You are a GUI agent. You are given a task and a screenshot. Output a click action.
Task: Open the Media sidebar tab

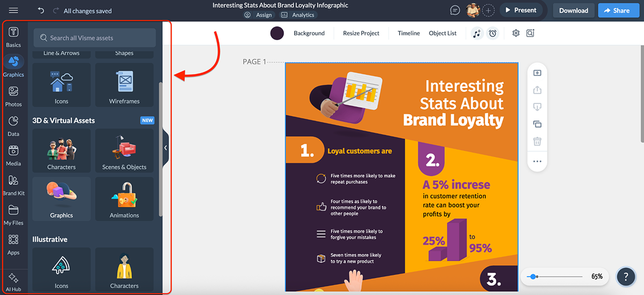[14, 155]
